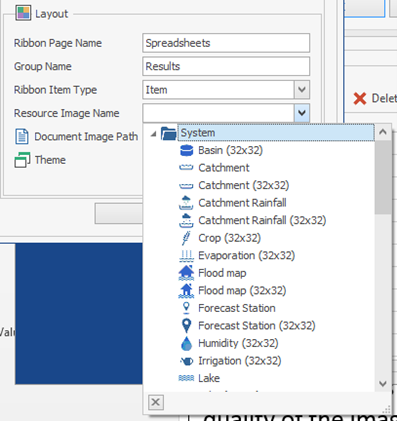Collapse the System tree node

[153, 134]
